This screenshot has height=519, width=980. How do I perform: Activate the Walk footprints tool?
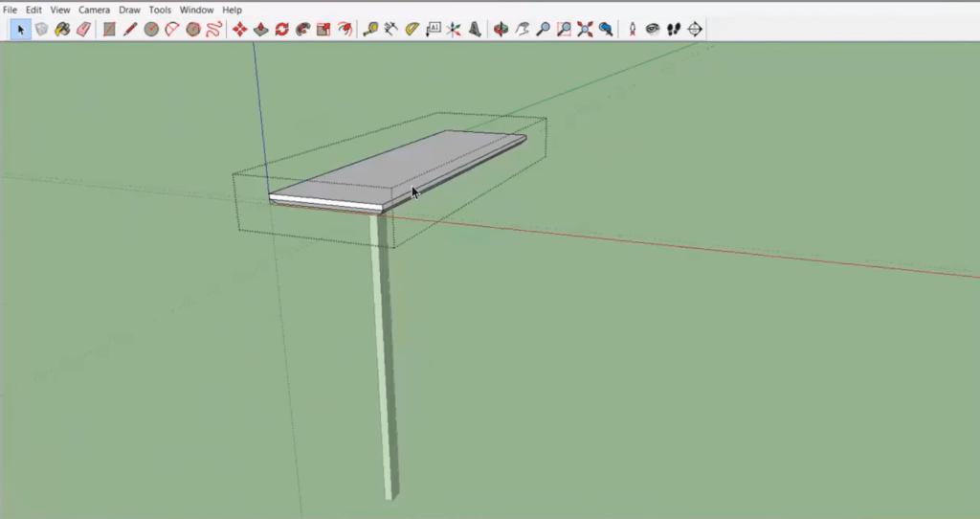tap(674, 30)
